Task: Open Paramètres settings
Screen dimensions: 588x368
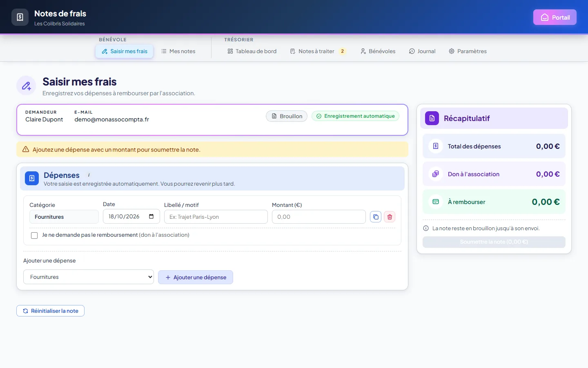Action: pyautogui.click(x=468, y=51)
